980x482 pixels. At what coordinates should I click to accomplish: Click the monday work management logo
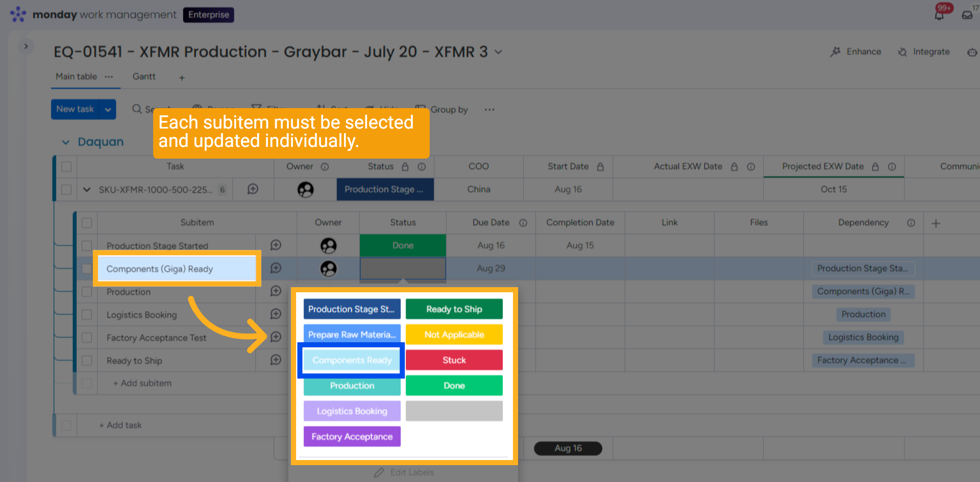tap(93, 15)
